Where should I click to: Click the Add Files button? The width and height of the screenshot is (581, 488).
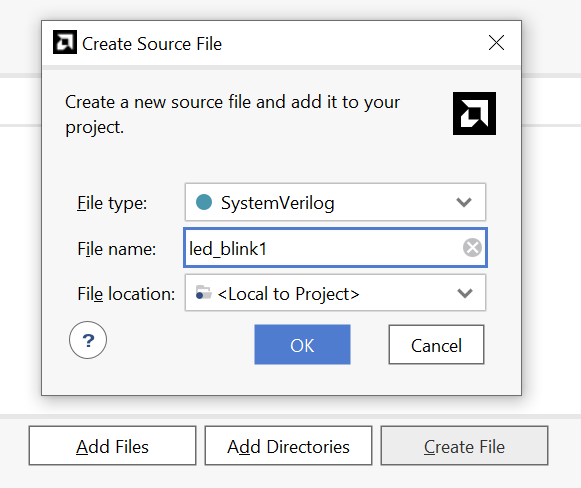[113, 446]
